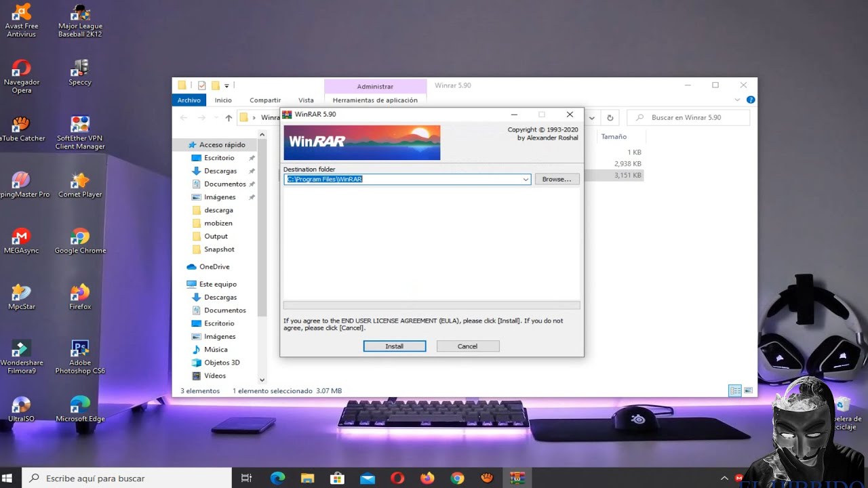
Task: Click Tamaño column header in Explorer
Action: [614, 136]
